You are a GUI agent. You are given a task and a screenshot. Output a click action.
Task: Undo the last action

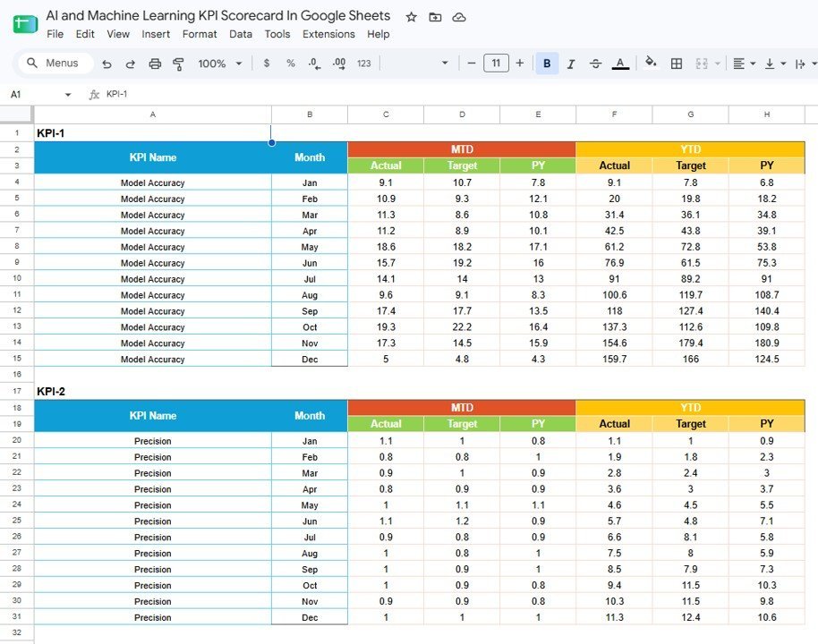(x=107, y=64)
